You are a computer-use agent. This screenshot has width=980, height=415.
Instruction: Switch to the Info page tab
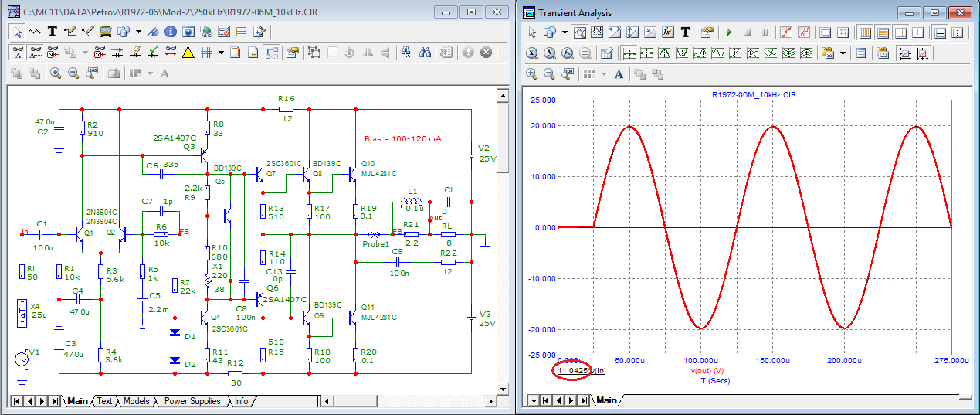[241, 401]
